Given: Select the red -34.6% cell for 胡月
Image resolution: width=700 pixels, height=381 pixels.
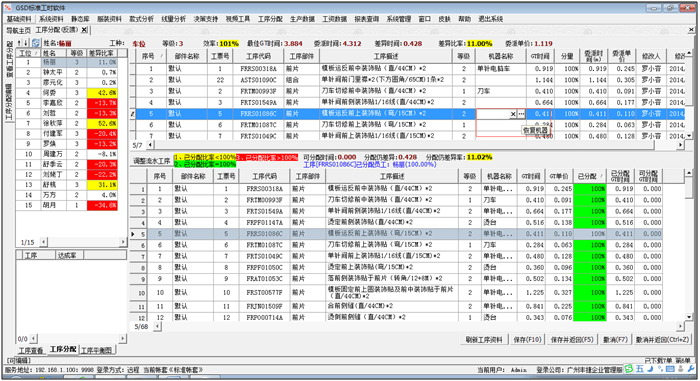Looking at the screenshot, I should [102, 205].
